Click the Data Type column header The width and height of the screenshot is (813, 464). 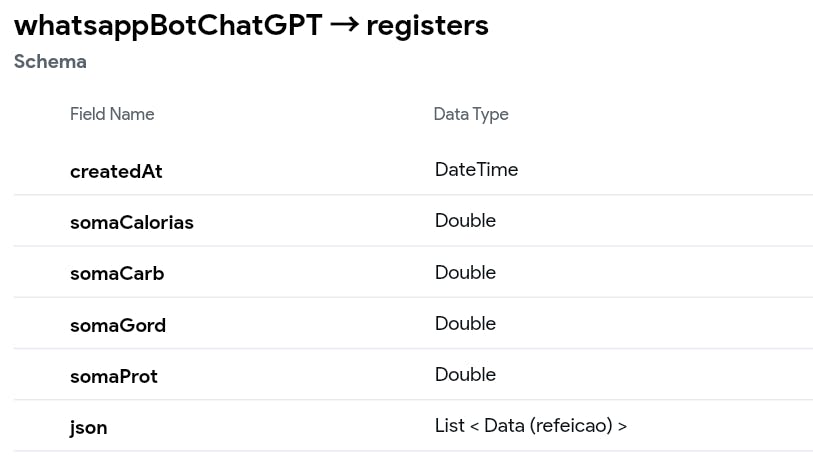(x=471, y=114)
